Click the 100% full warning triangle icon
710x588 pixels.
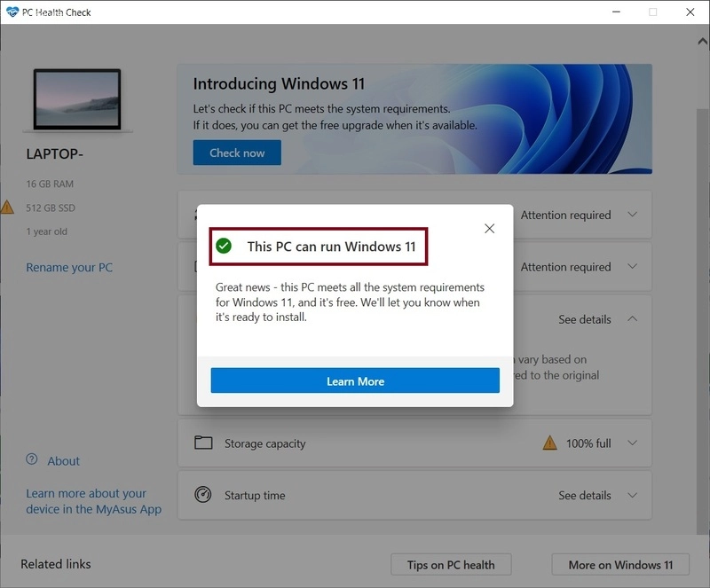(x=549, y=443)
